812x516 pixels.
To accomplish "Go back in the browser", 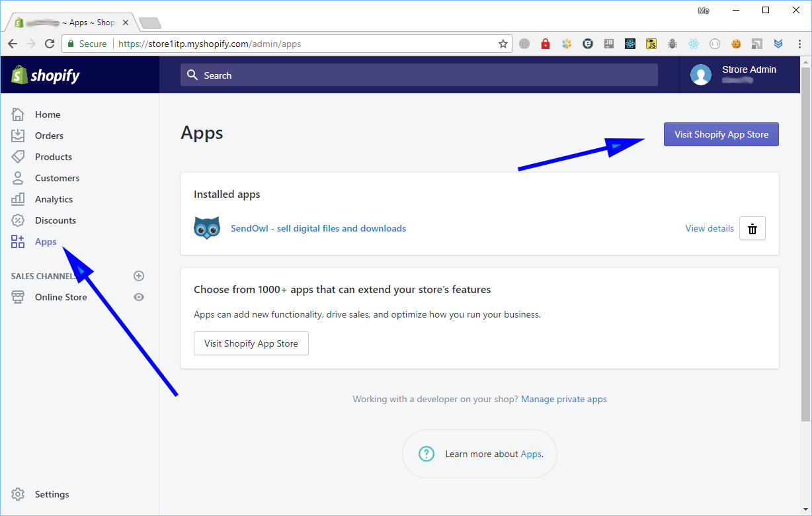I will (13, 44).
